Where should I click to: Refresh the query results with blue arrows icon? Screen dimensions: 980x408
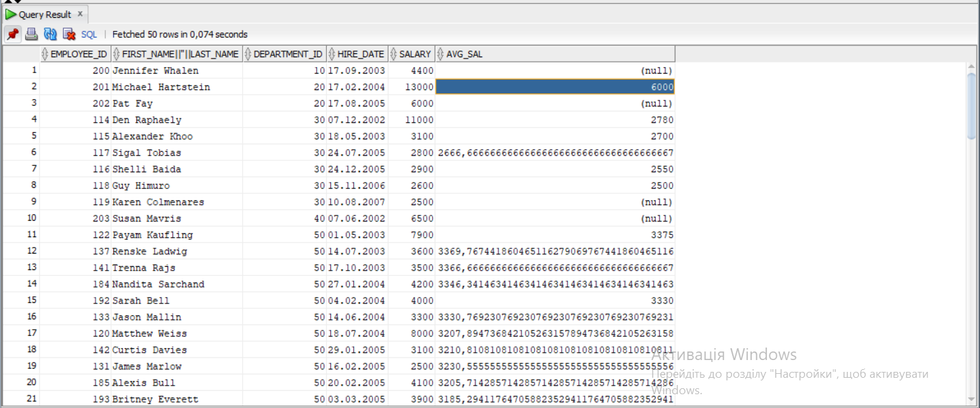point(50,34)
